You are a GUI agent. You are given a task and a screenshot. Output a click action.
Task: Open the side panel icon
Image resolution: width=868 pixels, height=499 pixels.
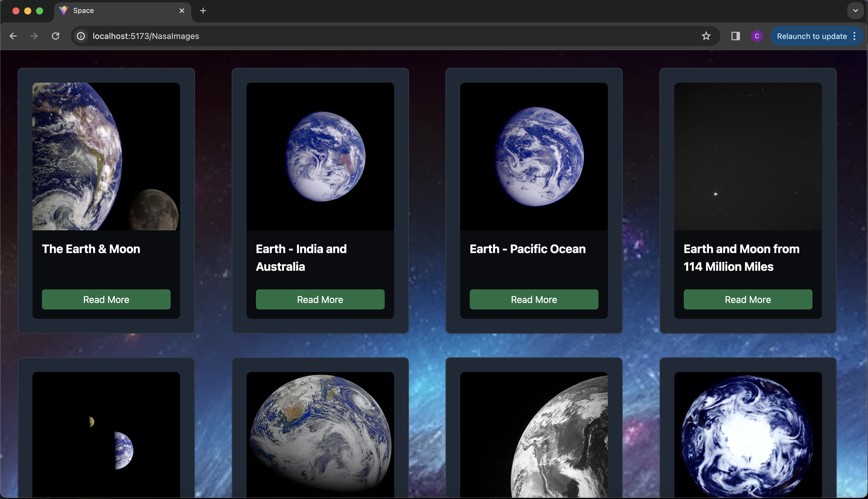(735, 36)
